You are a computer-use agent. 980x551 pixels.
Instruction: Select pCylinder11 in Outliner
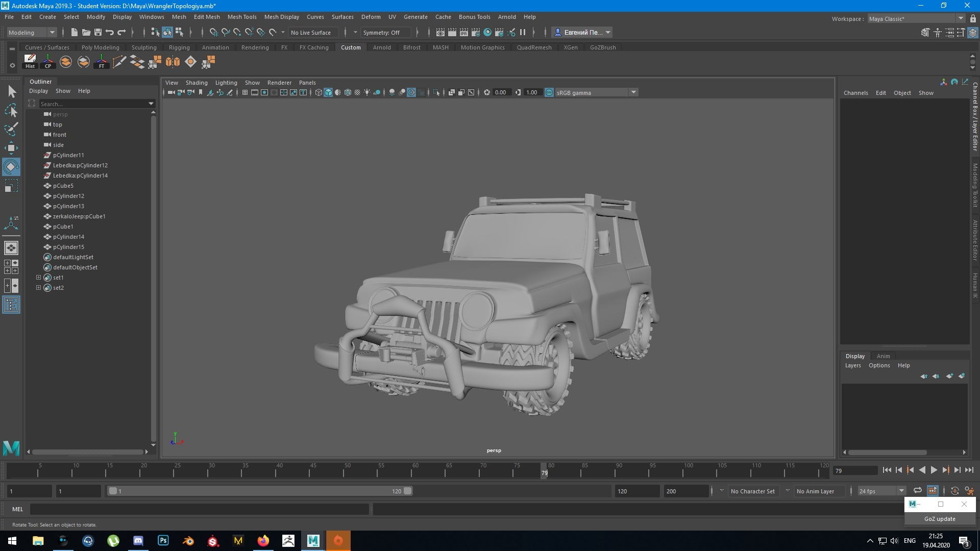click(x=68, y=155)
